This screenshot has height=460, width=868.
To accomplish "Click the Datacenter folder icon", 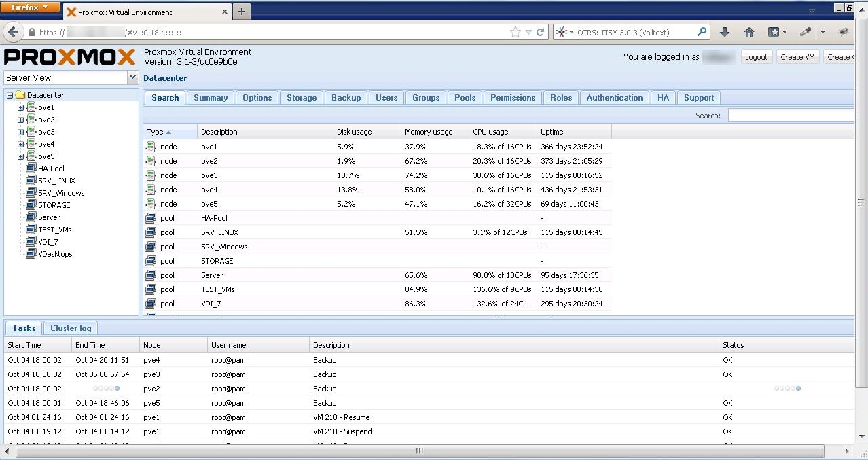I will pos(20,95).
